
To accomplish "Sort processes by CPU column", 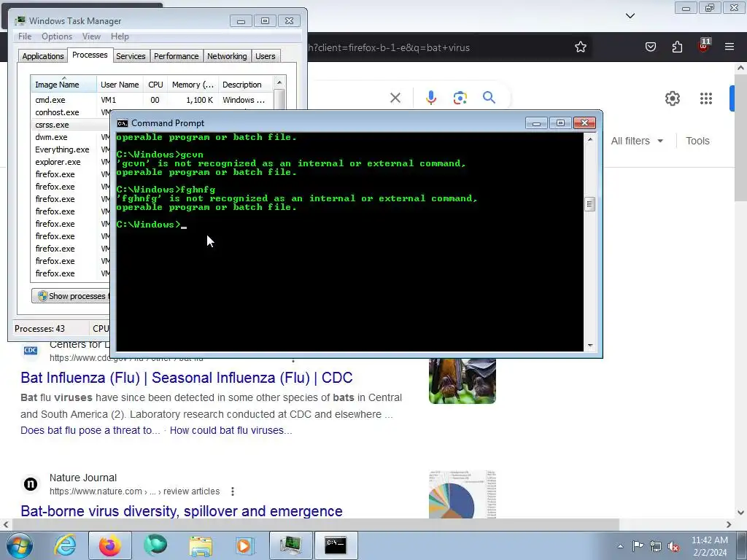I will tap(155, 85).
